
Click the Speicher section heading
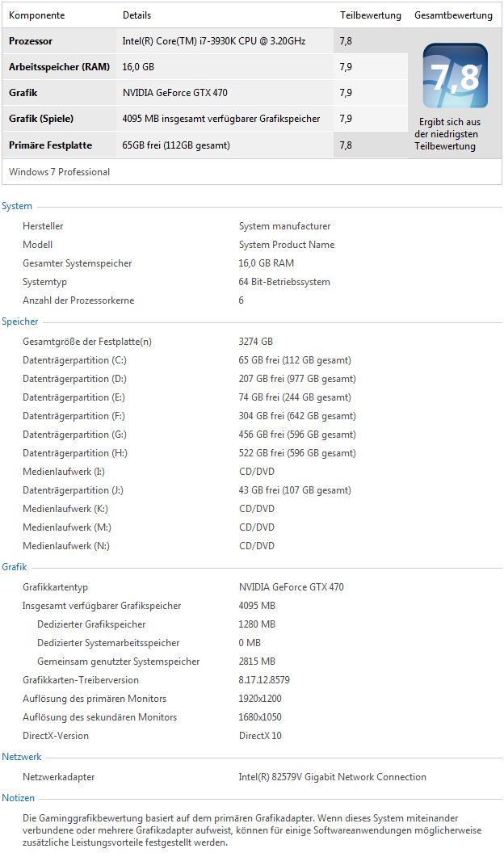[x=20, y=321]
